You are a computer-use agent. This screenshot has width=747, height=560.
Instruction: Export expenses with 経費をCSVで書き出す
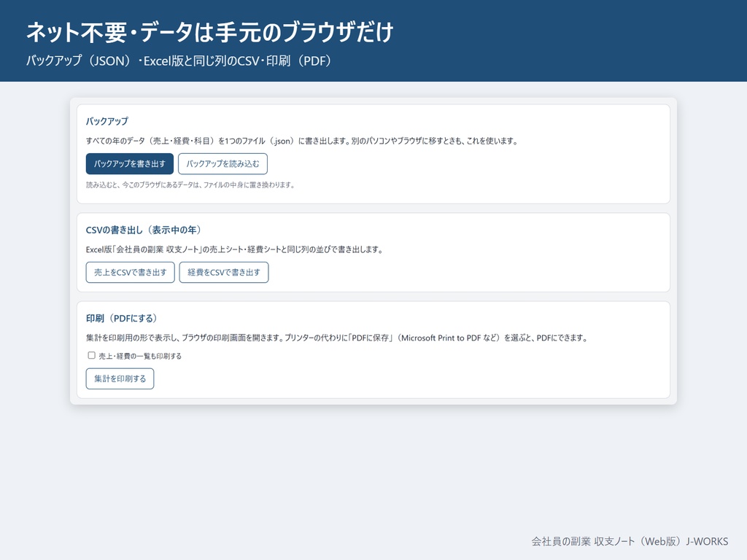pyautogui.click(x=224, y=273)
